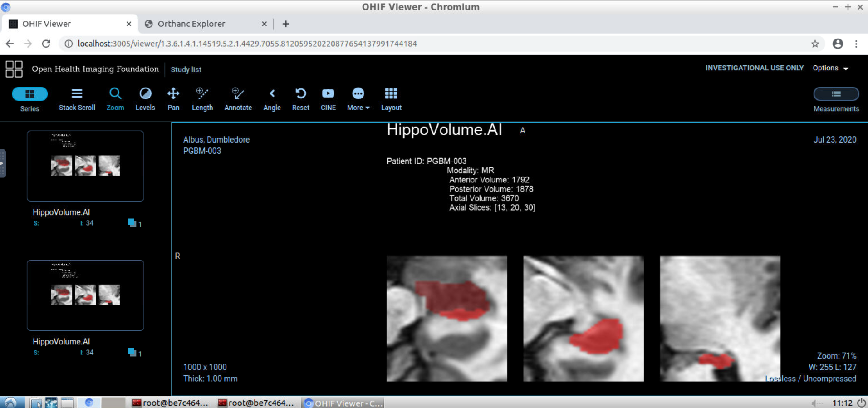
Task: Click the taskbar Chromium launcher icon
Action: point(89,403)
